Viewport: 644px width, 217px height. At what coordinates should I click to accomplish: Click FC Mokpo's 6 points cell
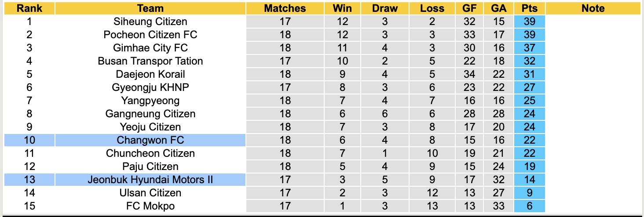point(529,206)
